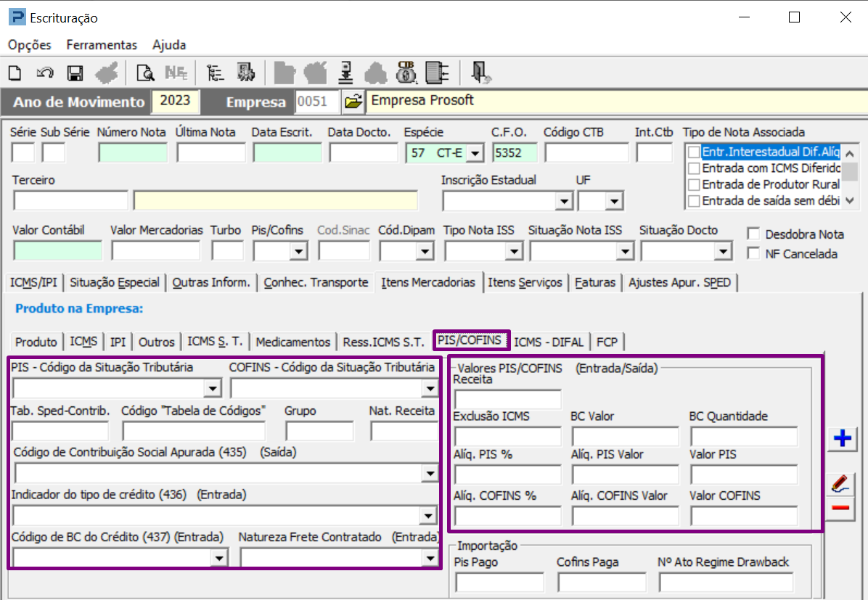Enable the Desdobra Nota checkbox
This screenshot has width=868, height=600.
[x=753, y=234]
